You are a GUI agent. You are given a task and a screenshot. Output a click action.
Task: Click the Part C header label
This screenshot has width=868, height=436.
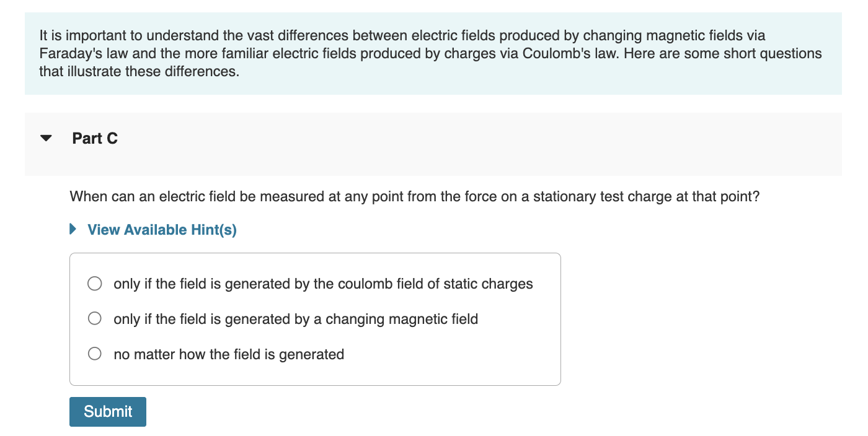coord(95,138)
